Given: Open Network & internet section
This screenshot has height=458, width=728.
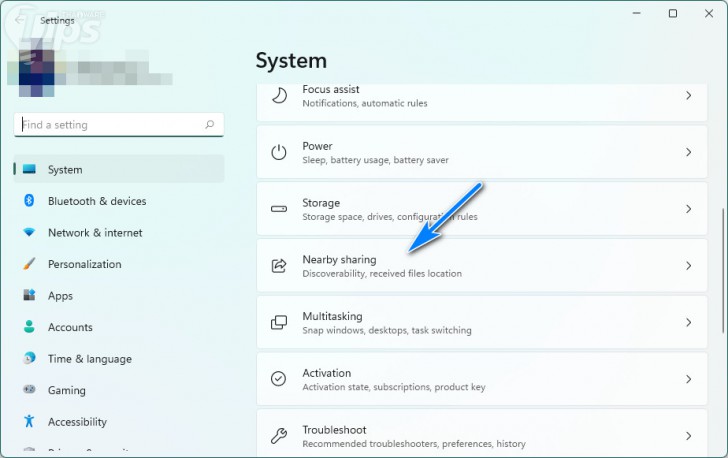Looking at the screenshot, I should coord(119,232).
